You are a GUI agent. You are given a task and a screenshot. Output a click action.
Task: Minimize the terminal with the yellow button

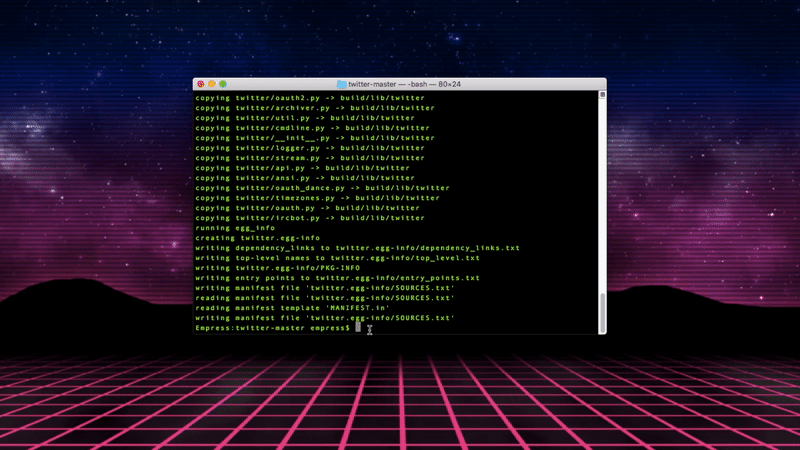click(x=212, y=84)
